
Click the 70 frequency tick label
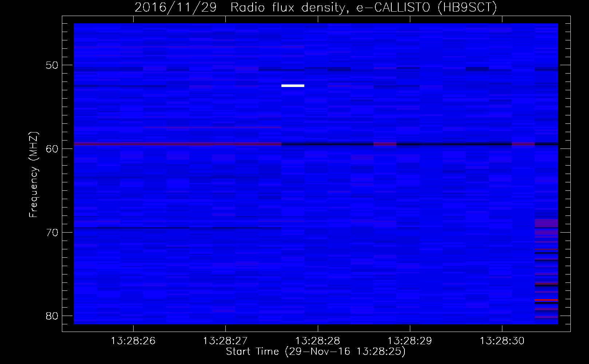[x=52, y=233]
